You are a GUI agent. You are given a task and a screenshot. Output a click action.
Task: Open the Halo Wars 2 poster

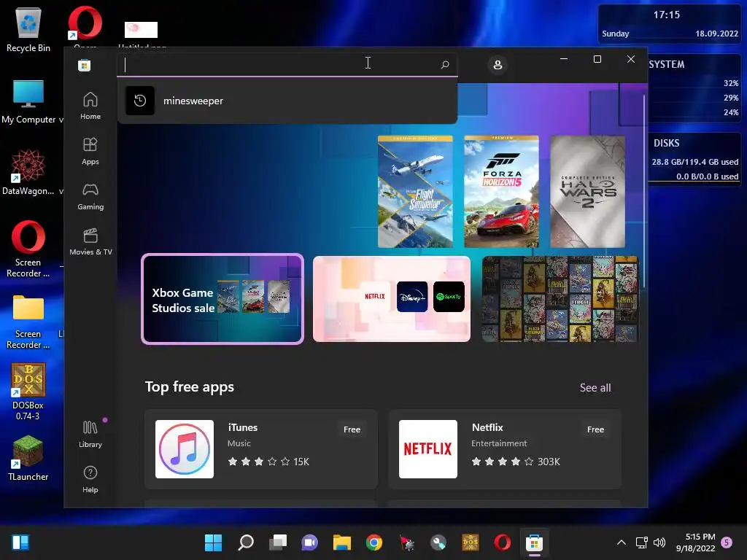tap(587, 192)
